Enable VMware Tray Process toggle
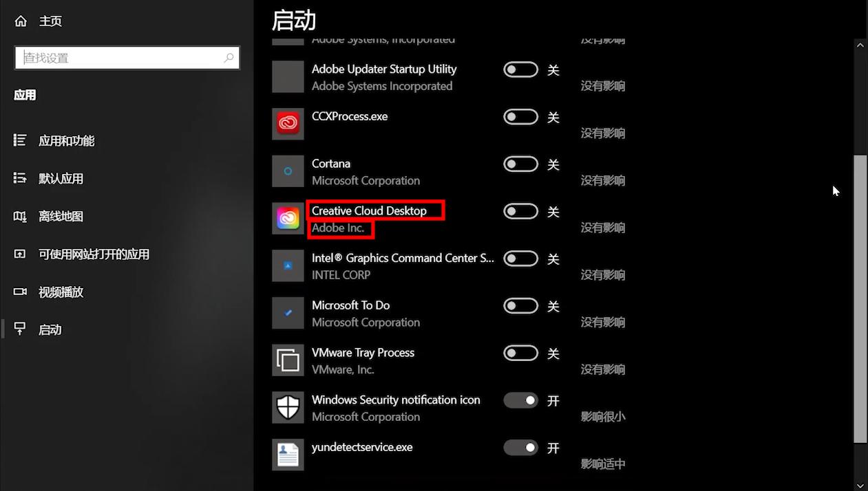The height and width of the screenshot is (491, 868). pyautogui.click(x=520, y=353)
